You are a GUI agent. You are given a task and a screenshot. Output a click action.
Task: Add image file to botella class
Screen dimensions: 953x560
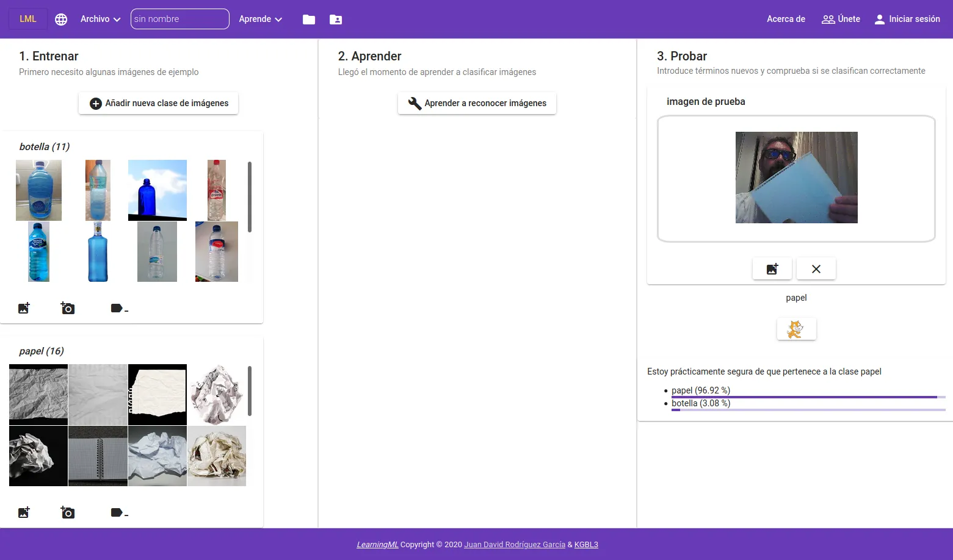tap(24, 308)
